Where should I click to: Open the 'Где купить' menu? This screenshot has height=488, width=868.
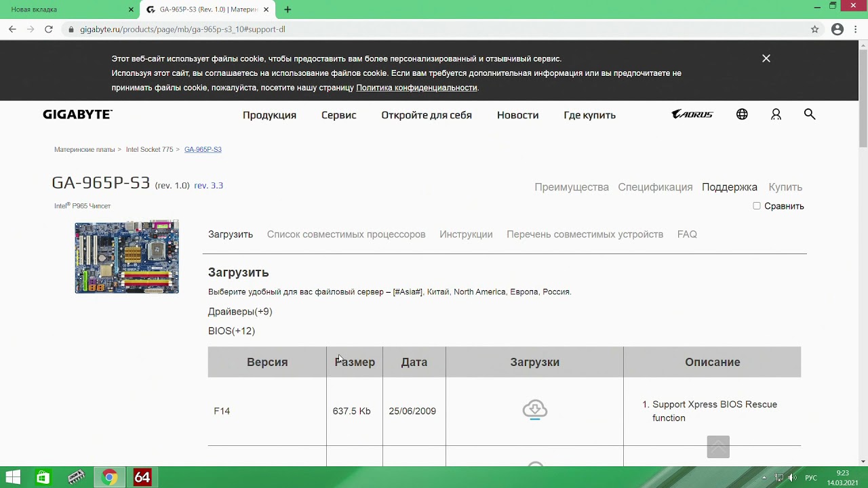tap(589, 115)
